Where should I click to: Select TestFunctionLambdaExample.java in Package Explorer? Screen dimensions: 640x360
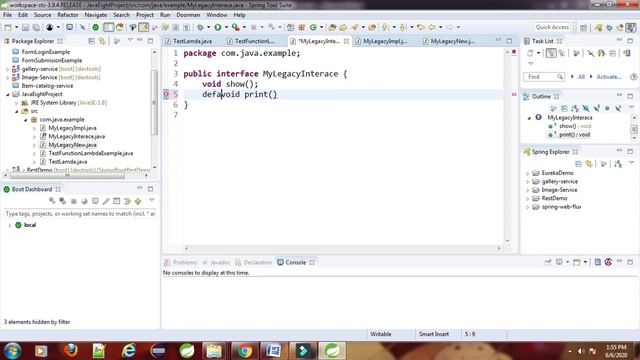click(x=91, y=153)
